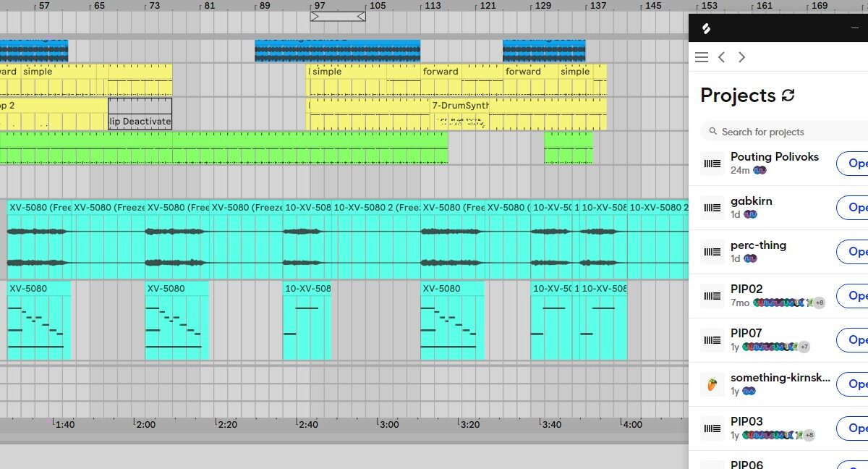Click the Ableton icon beside PIP02
This screenshot has height=469, width=868.
coord(712,296)
